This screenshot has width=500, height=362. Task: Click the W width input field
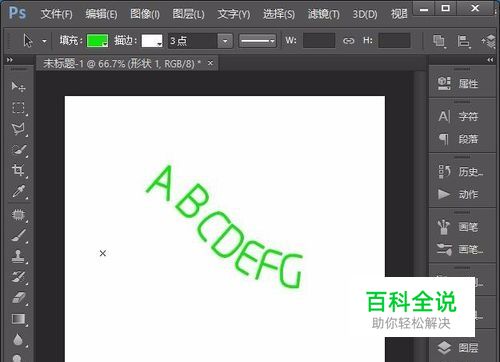[319, 40]
